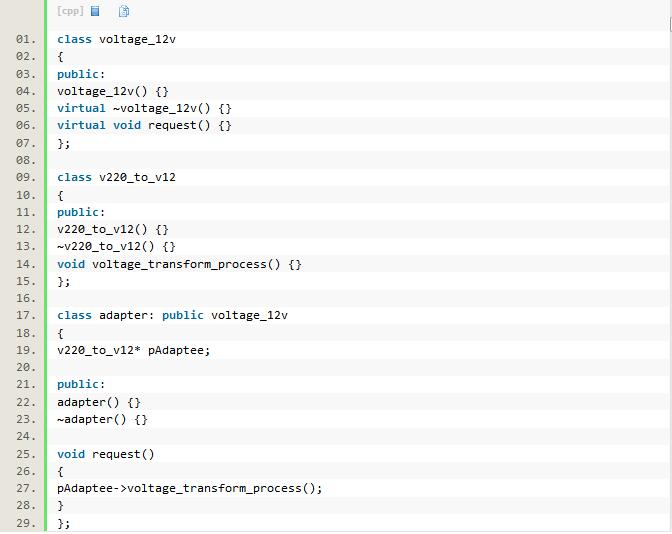Click class name v220_to_v12 on line 09
The width and height of the screenshot is (672, 534).
coord(137,177)
